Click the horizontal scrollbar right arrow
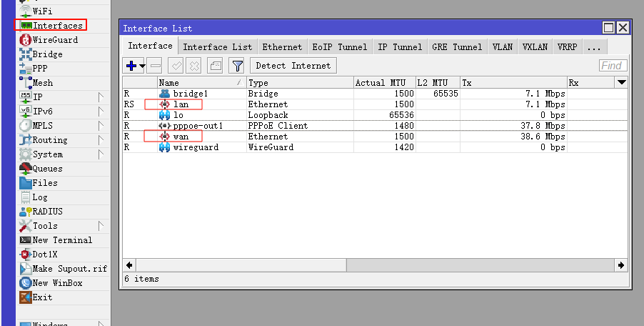The height and width of the screenshot is (326, 644). [621, 265]
